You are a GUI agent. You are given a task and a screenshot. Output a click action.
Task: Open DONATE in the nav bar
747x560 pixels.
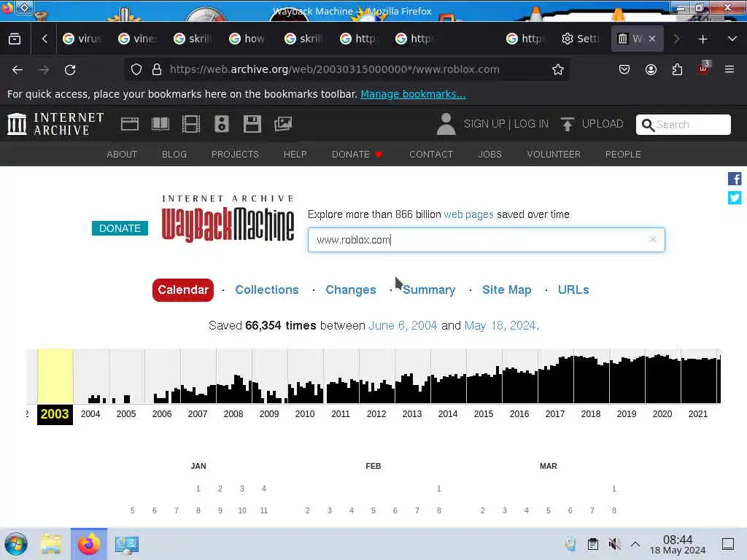pyautogui.click(x=357, y=155)
